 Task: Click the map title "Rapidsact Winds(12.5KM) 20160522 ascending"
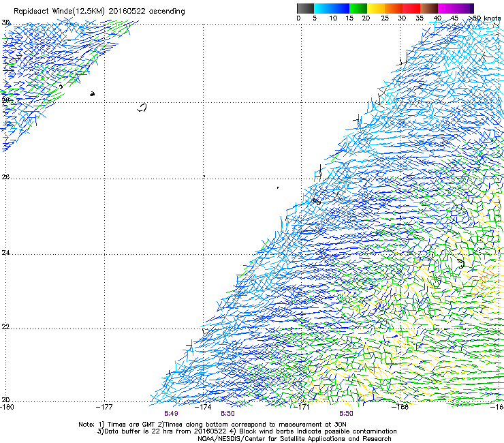99,12
